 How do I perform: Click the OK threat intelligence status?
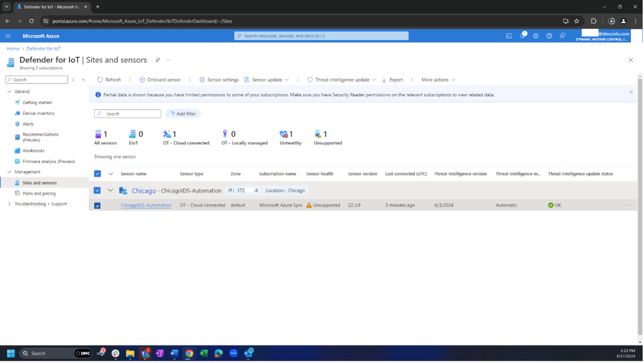click(x=555, y=205)
